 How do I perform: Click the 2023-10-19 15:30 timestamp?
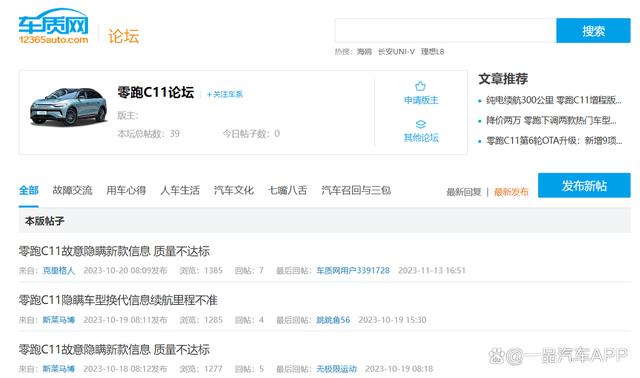coord(392,320)
